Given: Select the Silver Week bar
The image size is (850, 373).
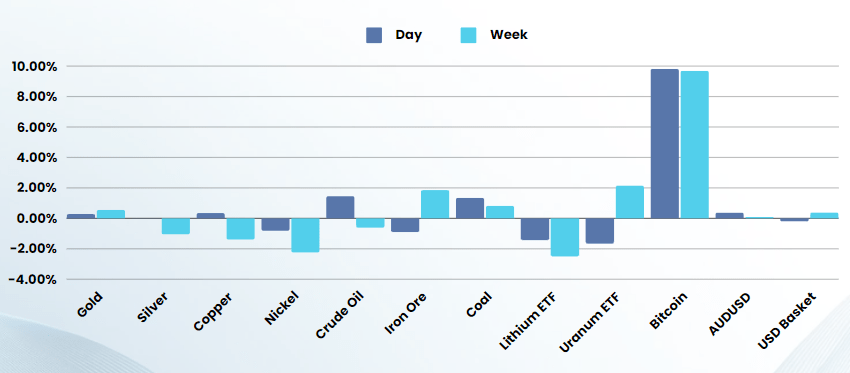Looking at the screenshot, I should pyautogui.click(x=176, y=226).
